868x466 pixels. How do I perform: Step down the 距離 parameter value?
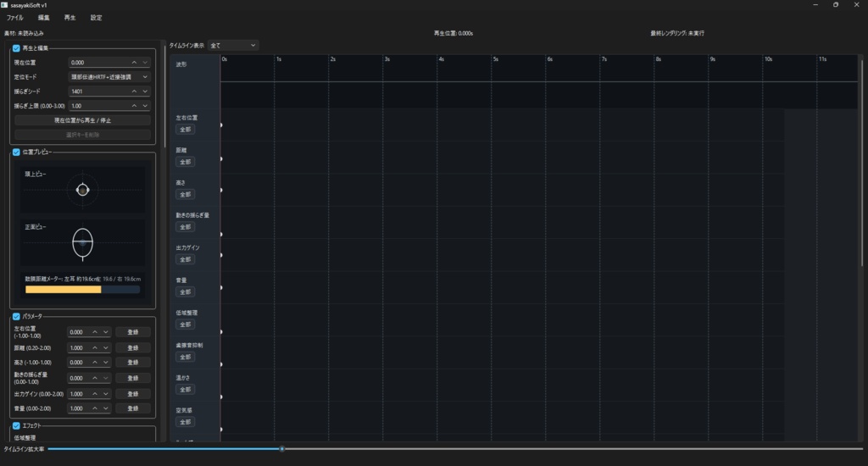[106, 348]
